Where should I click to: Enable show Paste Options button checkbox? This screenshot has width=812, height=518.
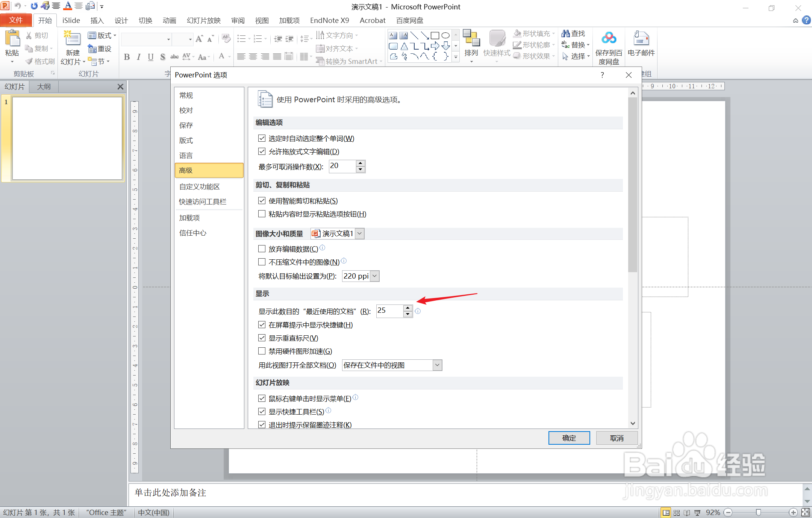click(x=262, y=214)
